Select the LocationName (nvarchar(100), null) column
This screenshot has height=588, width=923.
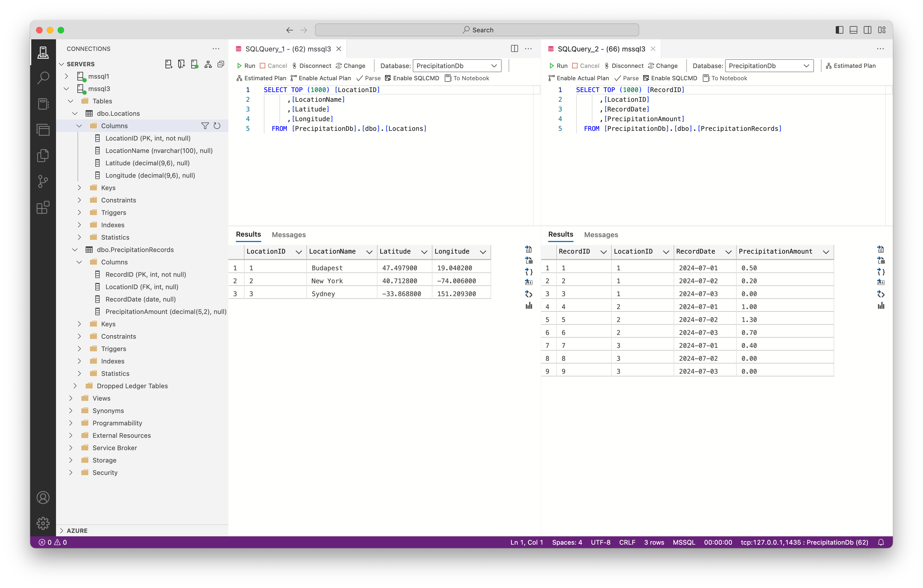[x=159, y=151]
